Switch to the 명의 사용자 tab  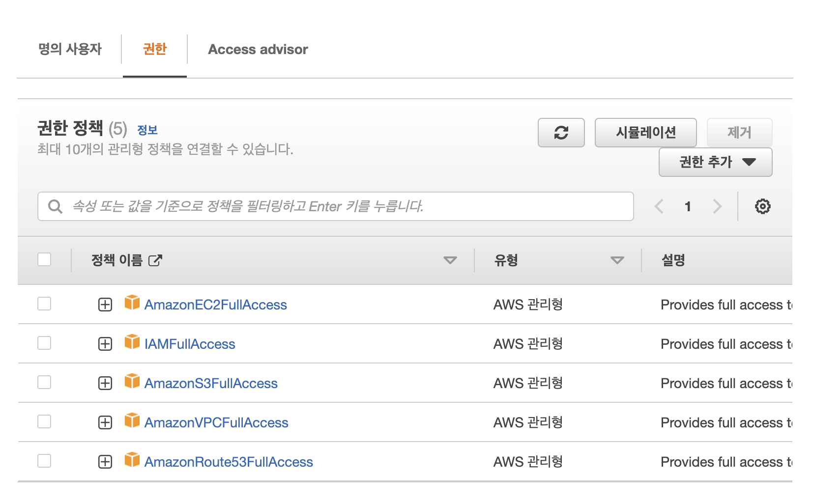tap(70, 49)
